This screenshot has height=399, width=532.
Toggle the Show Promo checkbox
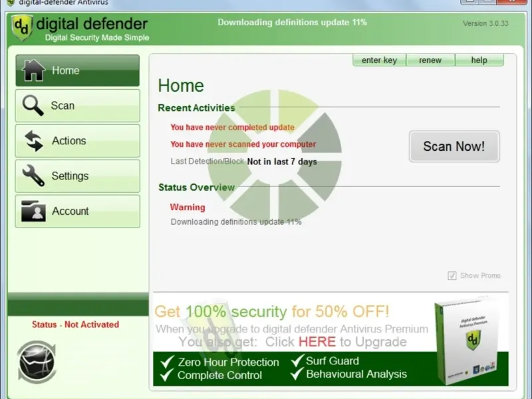coord(452,275)
